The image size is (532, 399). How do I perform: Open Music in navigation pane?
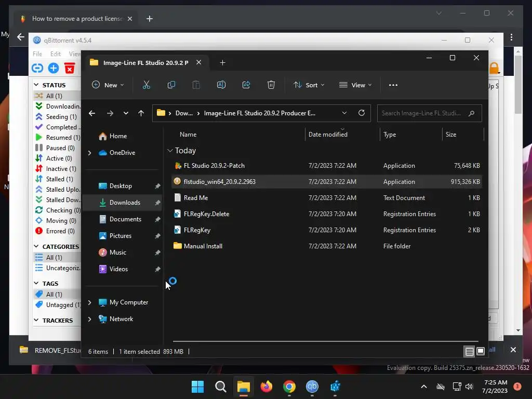coord(118,252)
